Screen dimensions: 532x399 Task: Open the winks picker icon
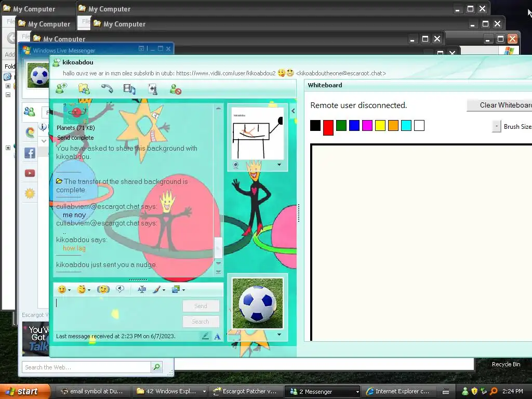[82, 289]
